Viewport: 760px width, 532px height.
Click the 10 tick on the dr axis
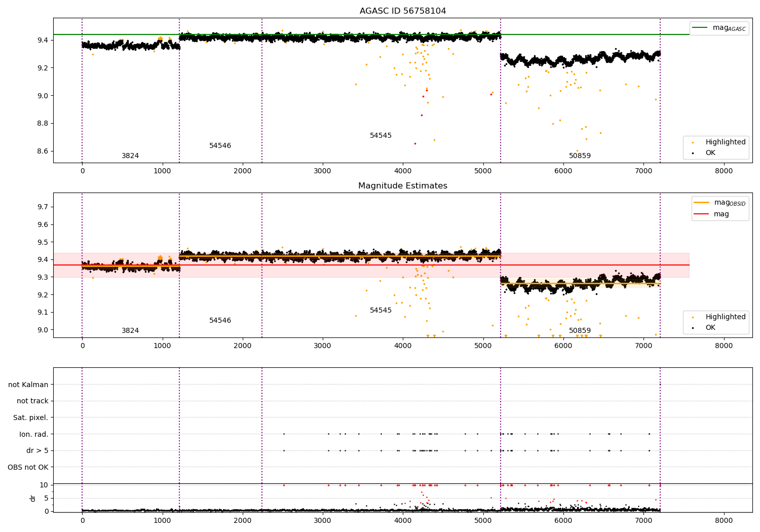44,485
